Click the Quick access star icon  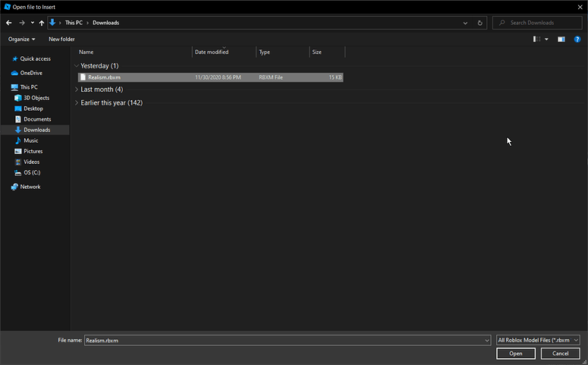click(15, 59)
